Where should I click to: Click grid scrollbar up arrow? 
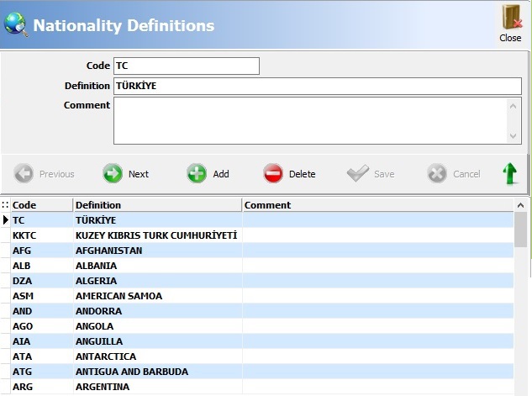click(520, 205)
